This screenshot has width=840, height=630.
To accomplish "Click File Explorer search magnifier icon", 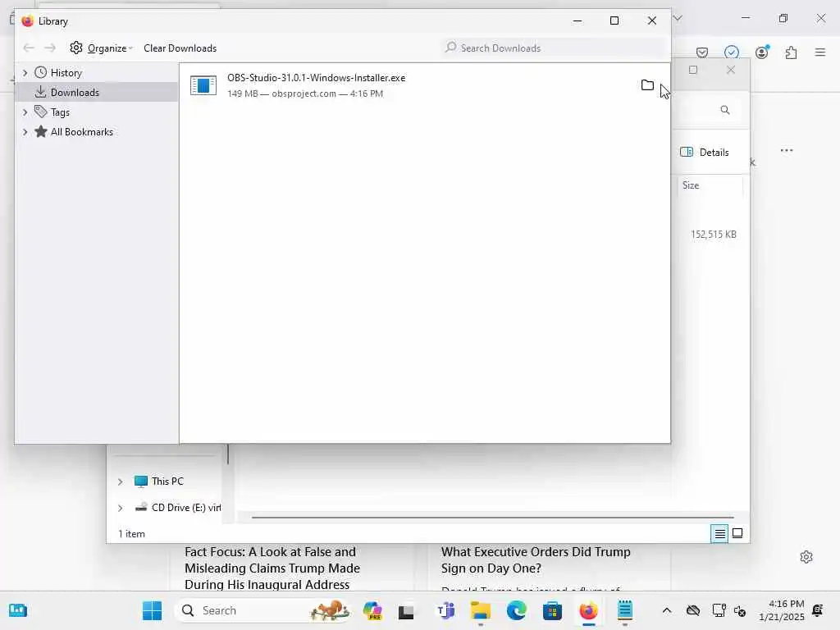I will point(725,110).
